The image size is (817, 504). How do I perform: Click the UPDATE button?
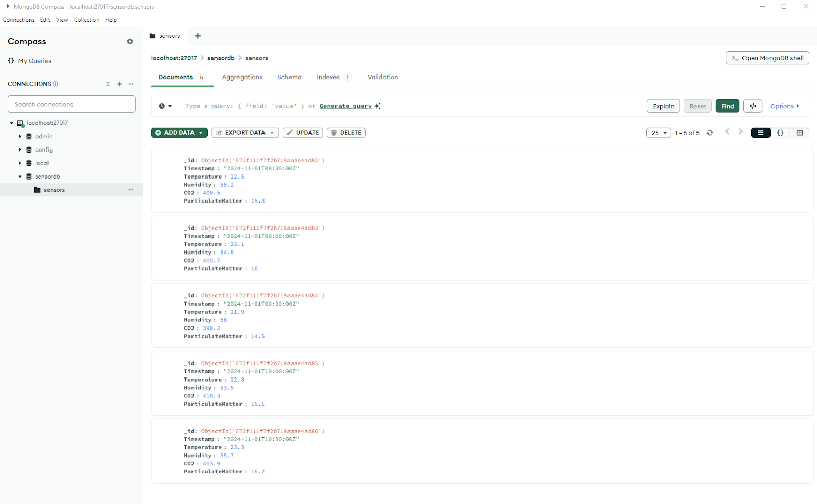click(303, 133)
